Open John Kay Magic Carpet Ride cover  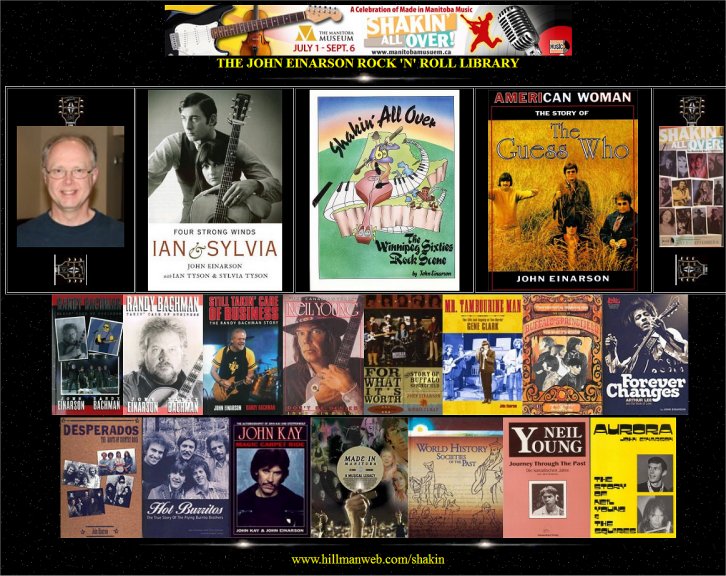pos(270,477)
